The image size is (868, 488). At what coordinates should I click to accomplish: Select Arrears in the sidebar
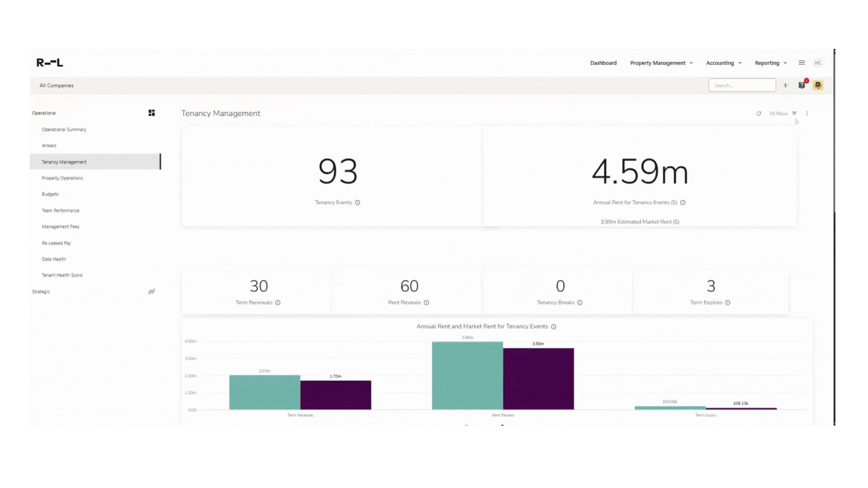pos(49,145)
